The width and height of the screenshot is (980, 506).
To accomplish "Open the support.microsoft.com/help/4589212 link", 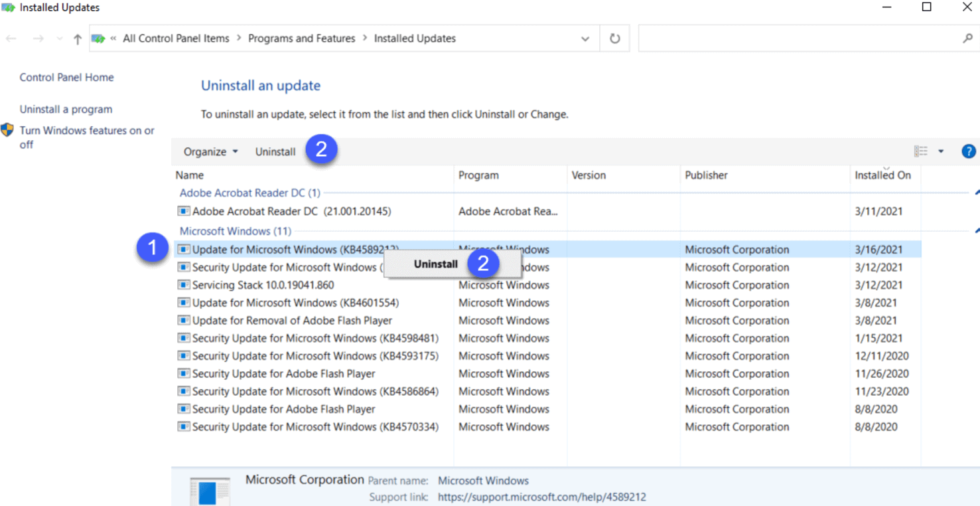I will pos(542,497).
